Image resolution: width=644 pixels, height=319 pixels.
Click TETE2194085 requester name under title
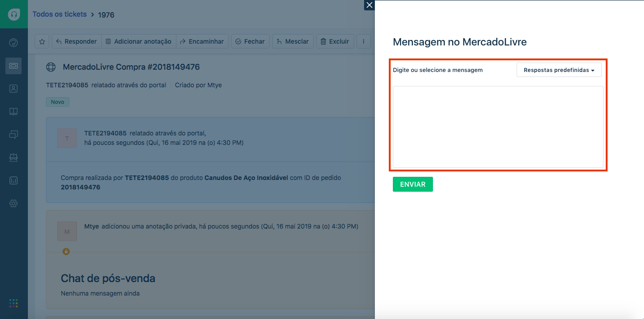click(x=67, y=85)
